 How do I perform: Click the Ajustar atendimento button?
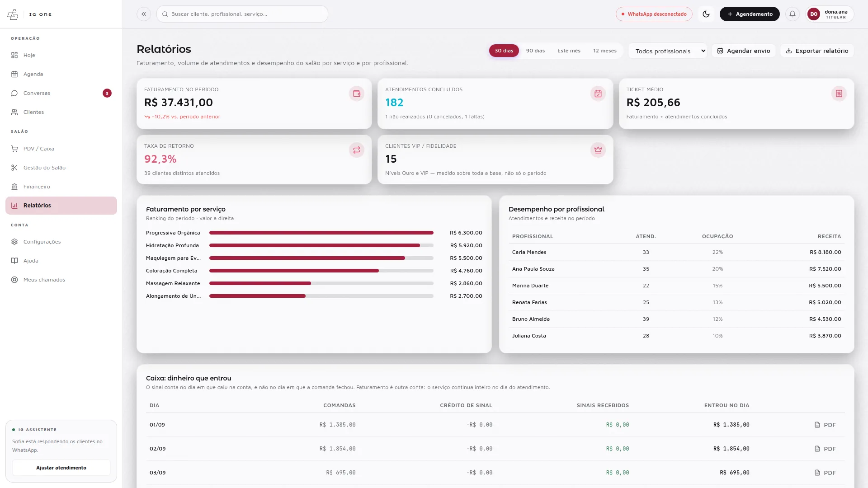(61, 468)
